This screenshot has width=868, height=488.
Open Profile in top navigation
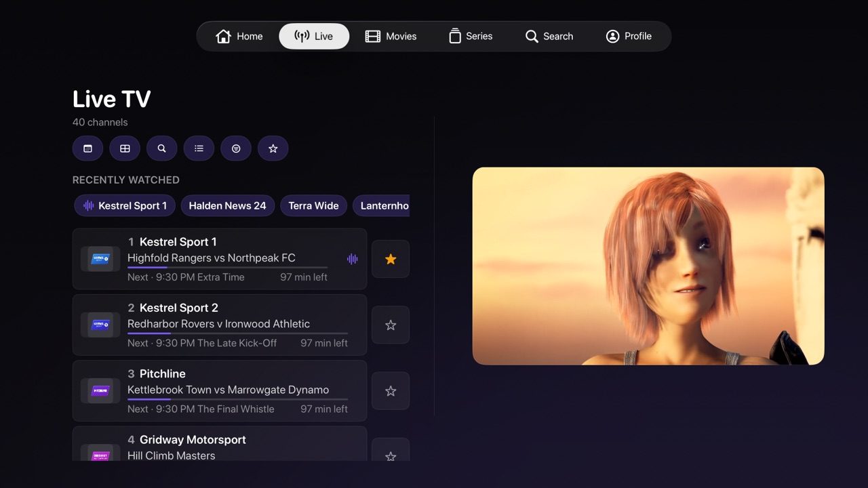point(629,37)
